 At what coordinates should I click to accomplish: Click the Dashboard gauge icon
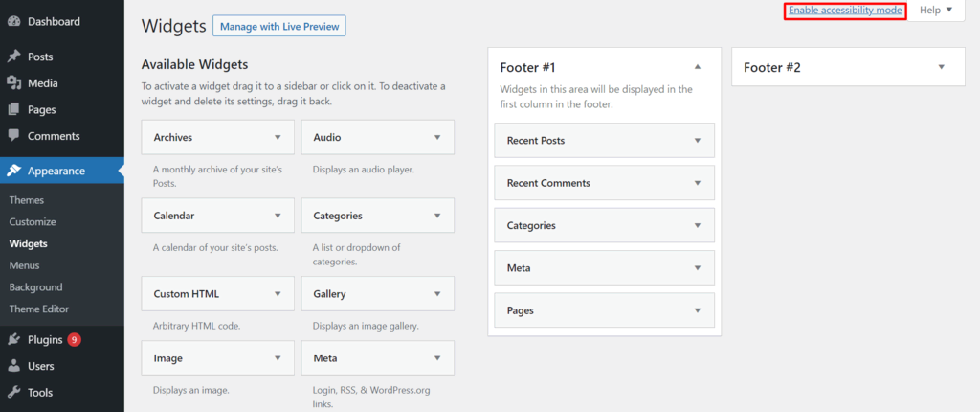click(x=13, y=22)
